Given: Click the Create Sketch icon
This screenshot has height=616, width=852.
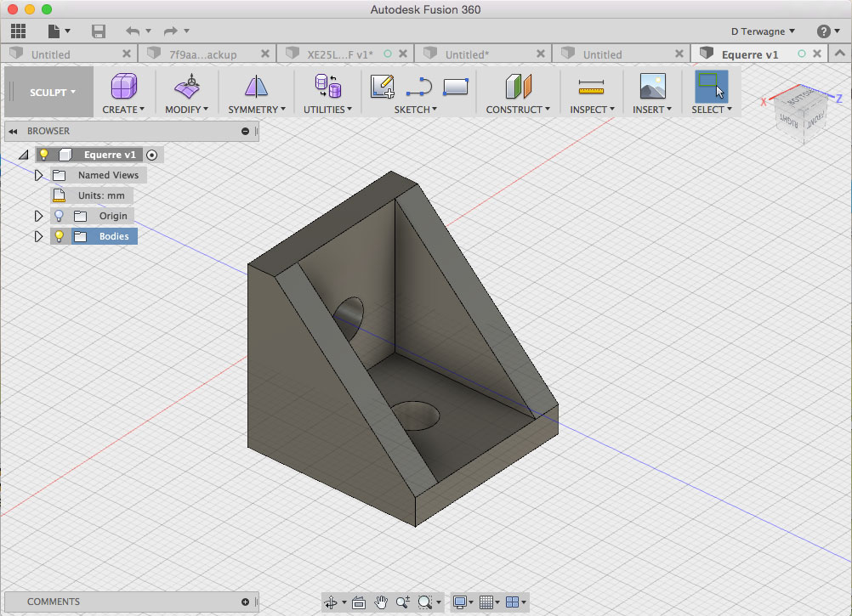Looking at the screenshot, I should tap(382, 87).
